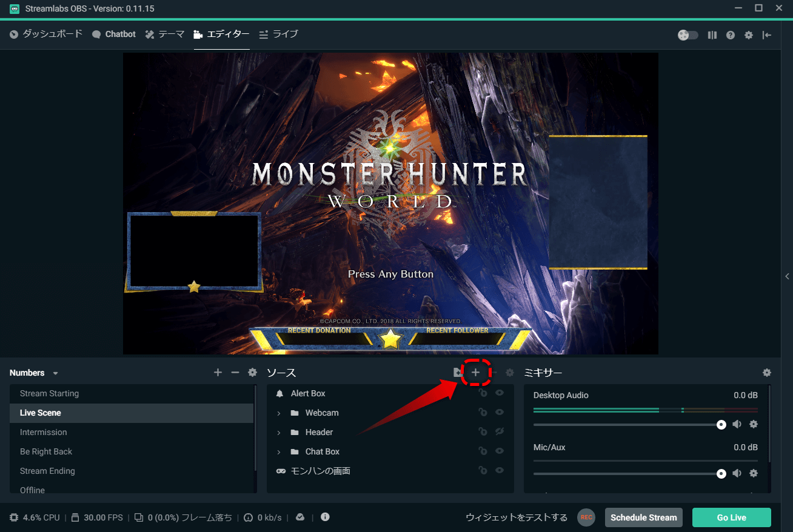The height and width of the screenshot is (532, 793).
Task: Mute Mic/Aux speaker icon
Action: click(737, 473)
